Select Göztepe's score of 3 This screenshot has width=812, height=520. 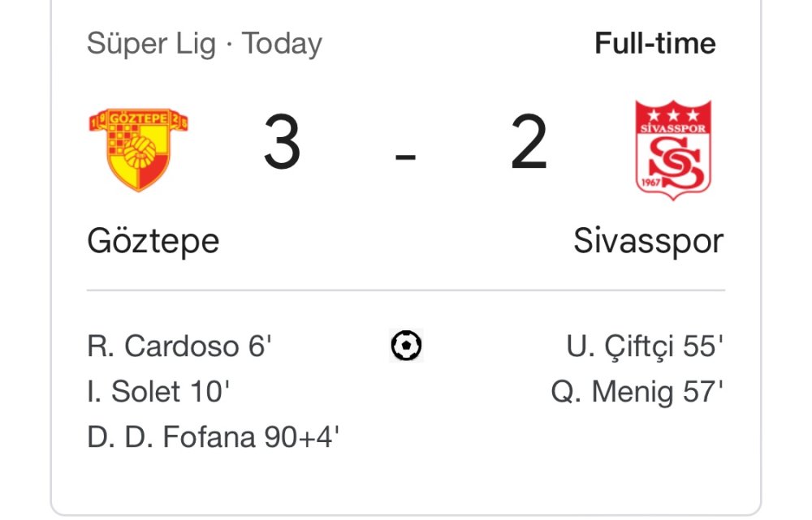click(x=282, y=144)
